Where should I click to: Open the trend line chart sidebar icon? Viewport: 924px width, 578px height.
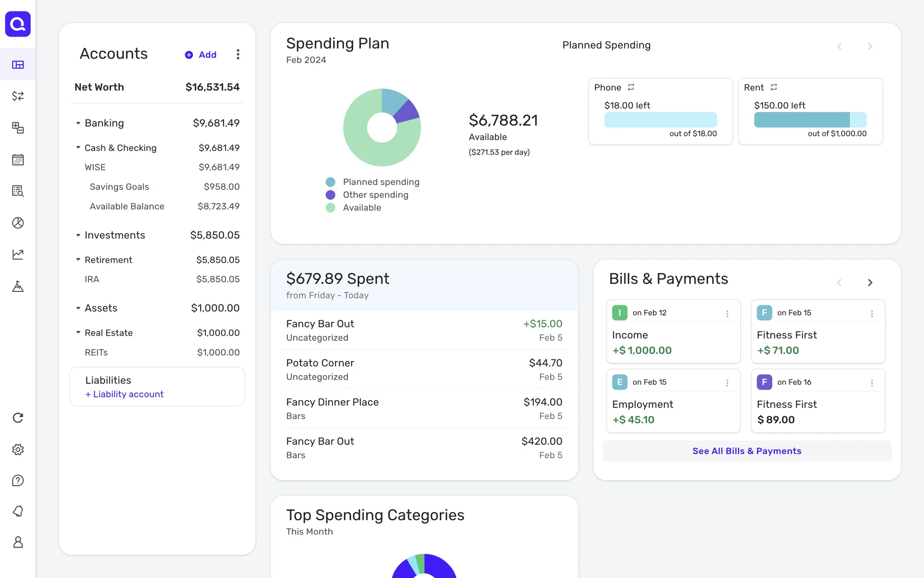pos(18,254)
